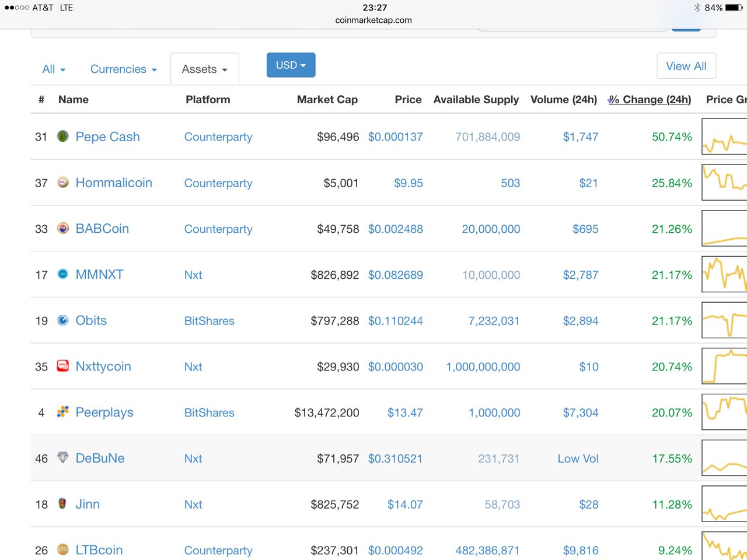The height and width of the screenshot is (560, 747).
Task: Click the Obits logo icon
Action: click(x=63, y=320)
